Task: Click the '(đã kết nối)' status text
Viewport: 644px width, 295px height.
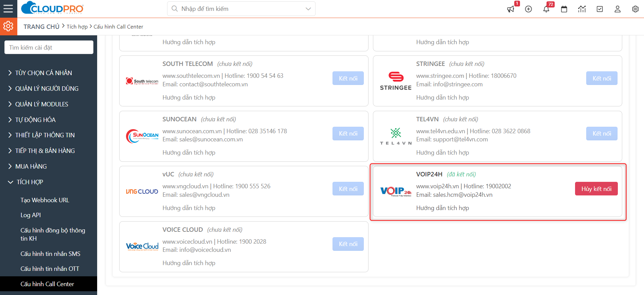Action: tap(461, 174)
